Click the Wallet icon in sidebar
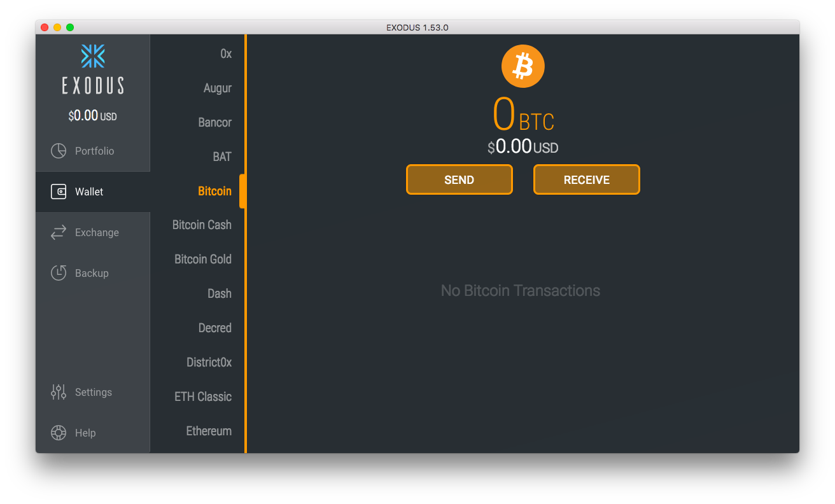This screenshot has height=504, width=835. [x=59, y=192]
